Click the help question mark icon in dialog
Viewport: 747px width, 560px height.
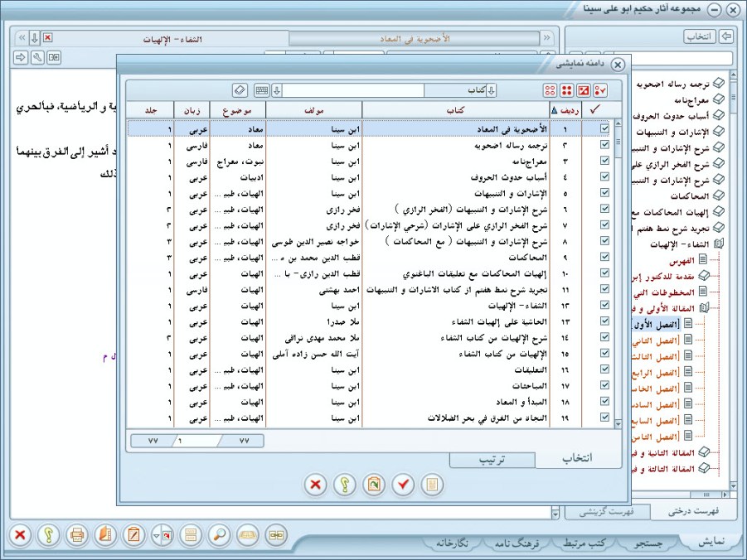[344, 485]
